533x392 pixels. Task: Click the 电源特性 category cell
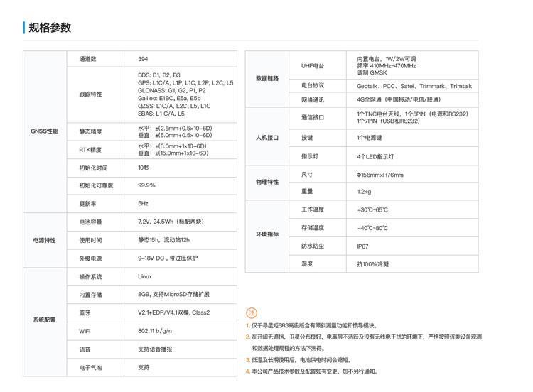pos(45,240)
